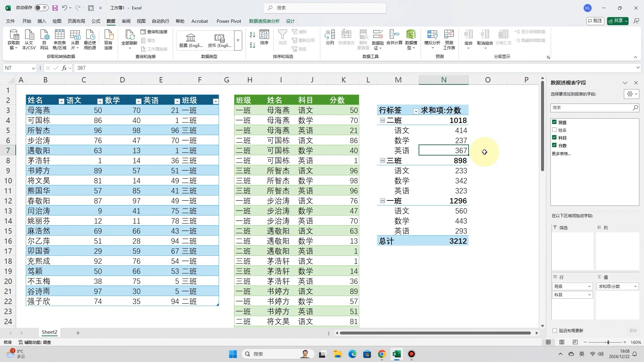Open the 删除重复值 (Remove Duplicates) tool

[x=363, y=38]
